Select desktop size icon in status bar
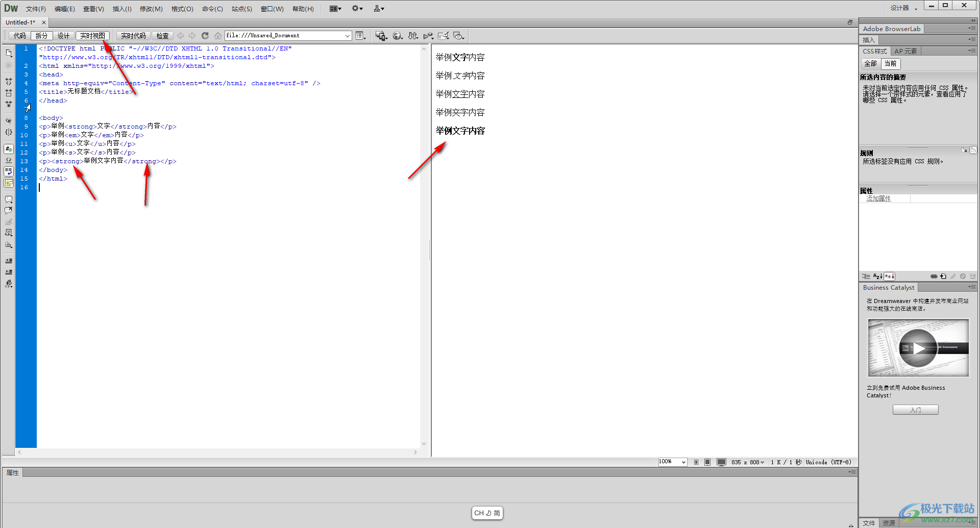Viewport: 980px width, 528px height. pyautogui.click(x=721, y=462)
